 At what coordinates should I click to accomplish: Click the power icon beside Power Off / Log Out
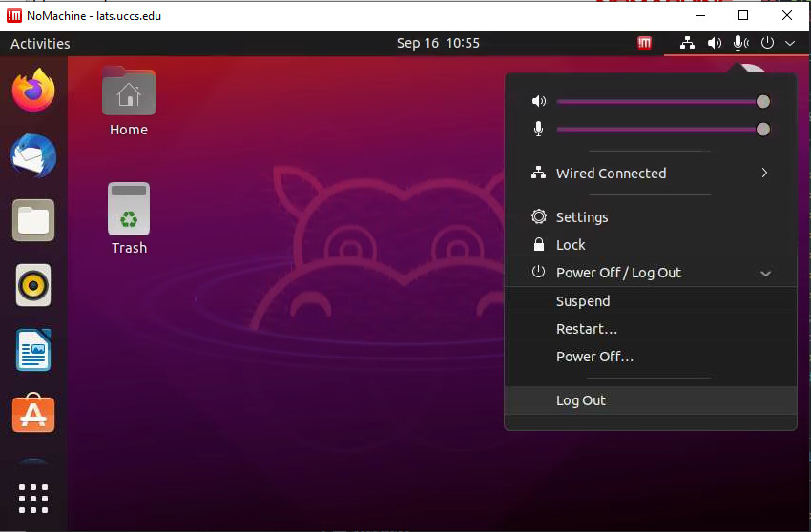point(538,272)
